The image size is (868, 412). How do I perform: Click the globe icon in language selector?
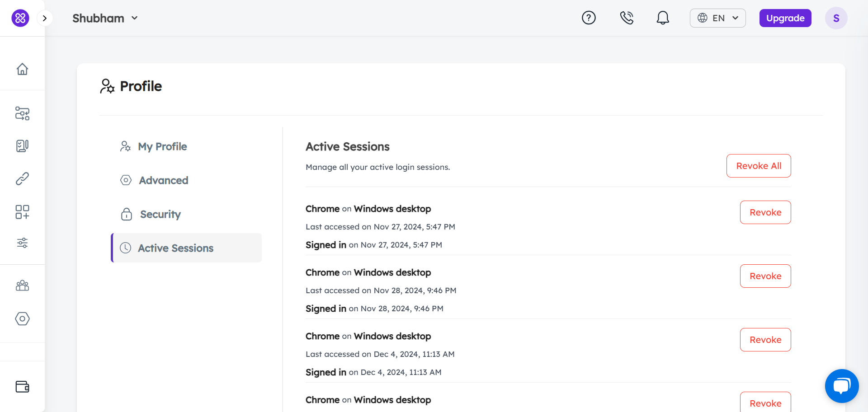(703, 18)
